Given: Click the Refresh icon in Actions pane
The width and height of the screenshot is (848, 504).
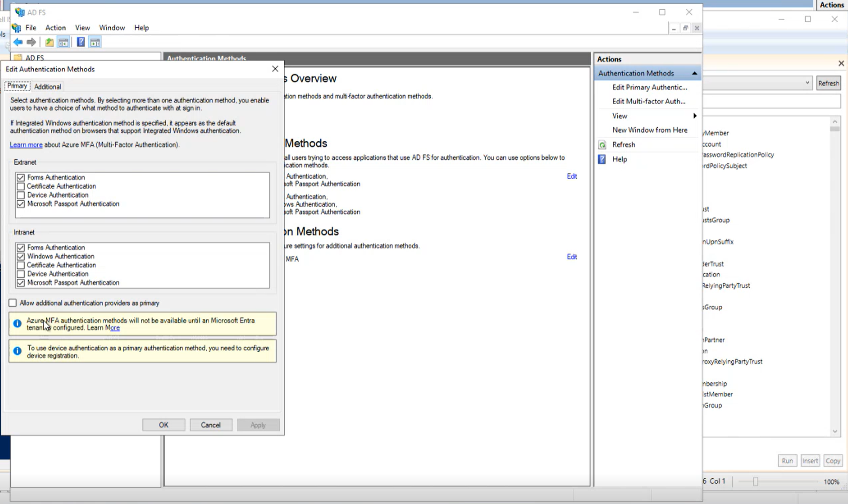Looking at the screenshot, I should pos(602,145).
